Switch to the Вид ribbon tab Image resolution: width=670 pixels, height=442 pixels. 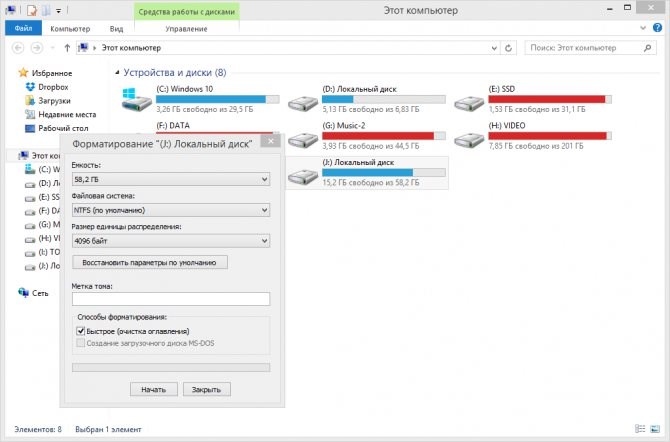pos(116,29)
